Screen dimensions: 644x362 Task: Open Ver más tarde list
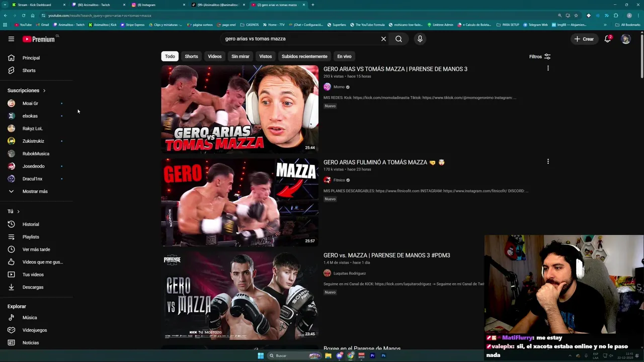pyautogui.click(x=36, y=249)
